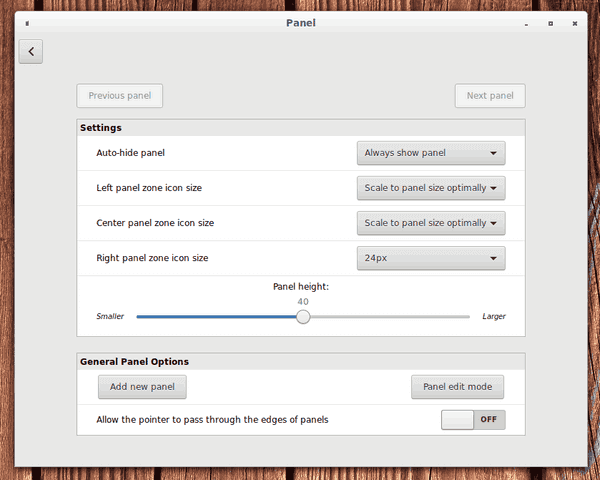Close the Panel settings window
This screenshot has width=600, height=480.
(x=574, y=24)
